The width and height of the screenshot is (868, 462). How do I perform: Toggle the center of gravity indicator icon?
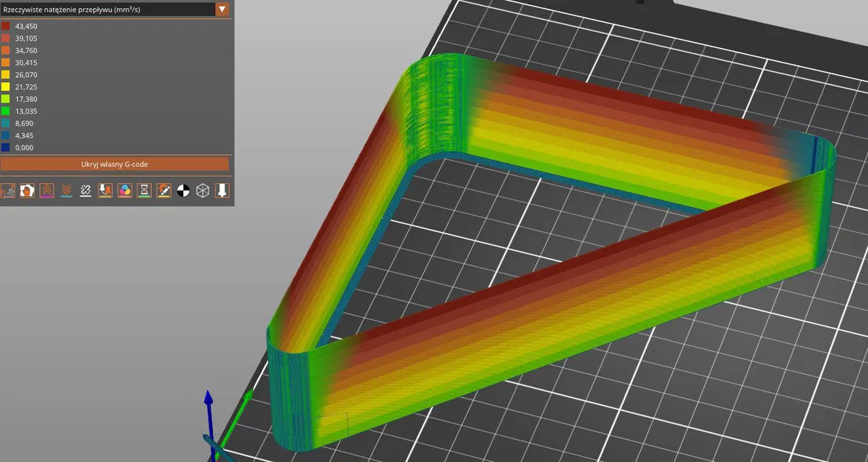point(183,191)
